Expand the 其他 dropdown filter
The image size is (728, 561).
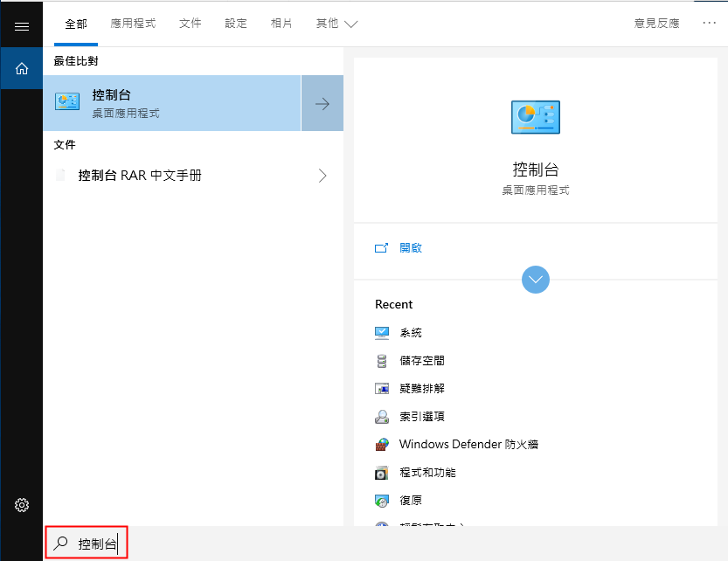(336, 24)
